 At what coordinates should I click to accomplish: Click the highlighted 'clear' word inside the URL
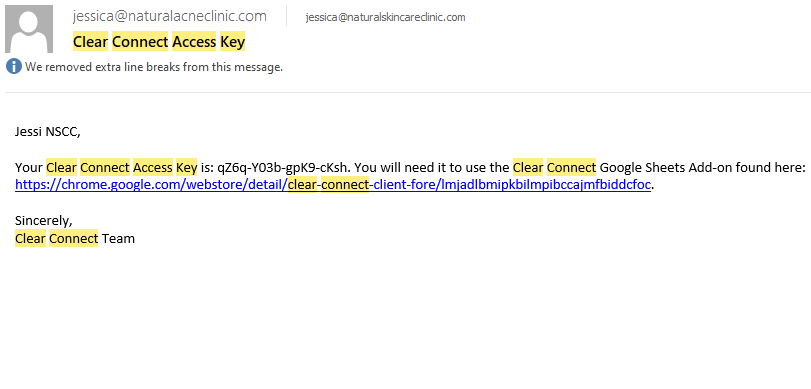point(302,184)
